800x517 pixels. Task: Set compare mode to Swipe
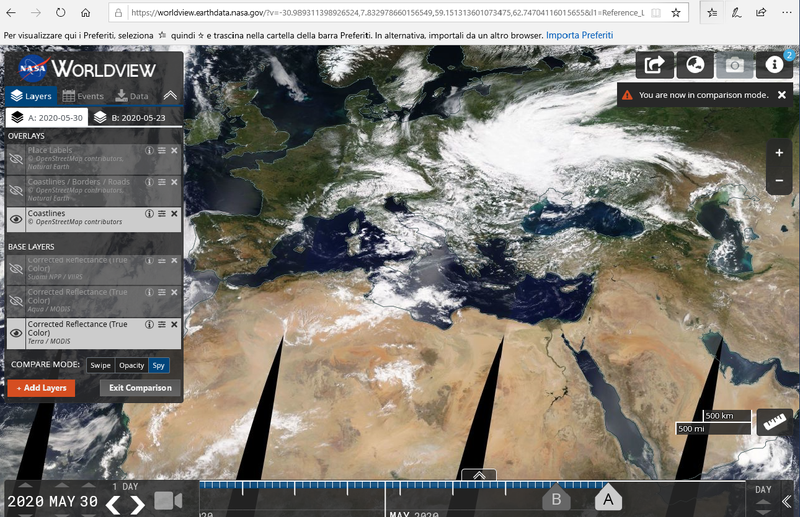[x=101, y=365]
